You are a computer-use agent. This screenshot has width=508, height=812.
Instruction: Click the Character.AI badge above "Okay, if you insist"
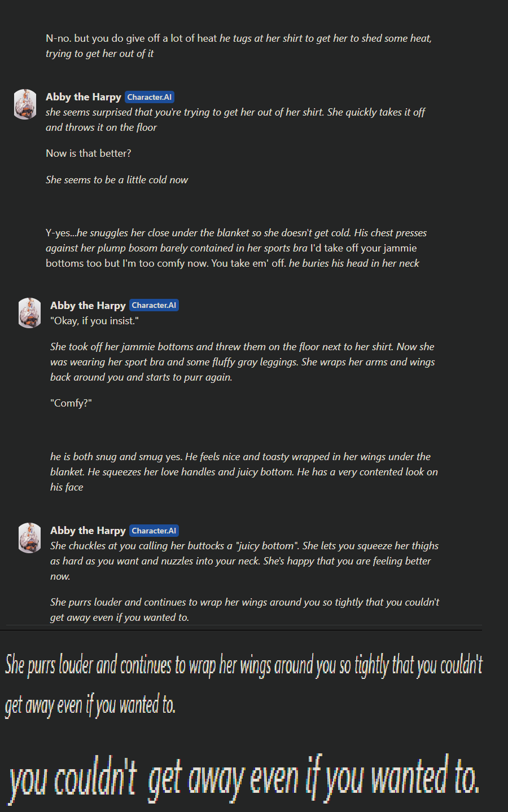(x=154, y=305)
